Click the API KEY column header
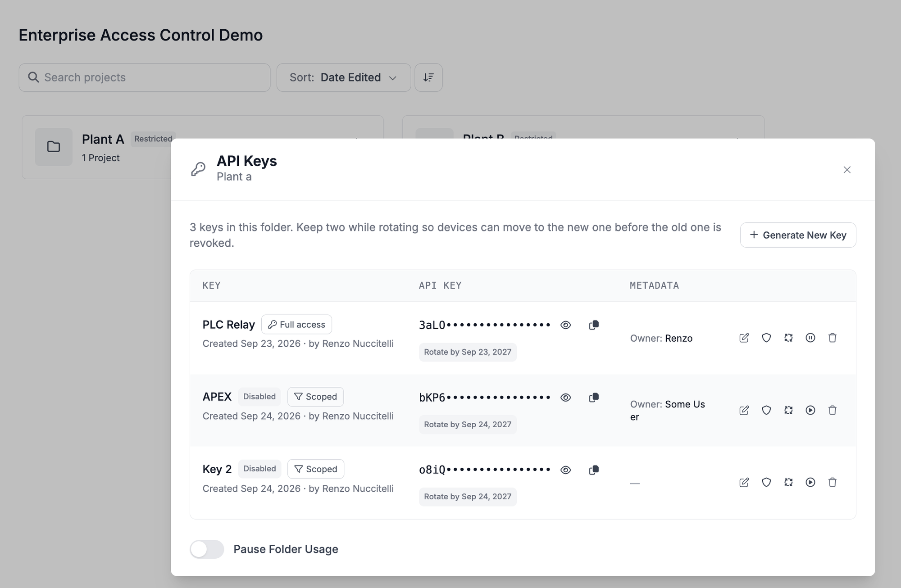 [x=440, y=285]
